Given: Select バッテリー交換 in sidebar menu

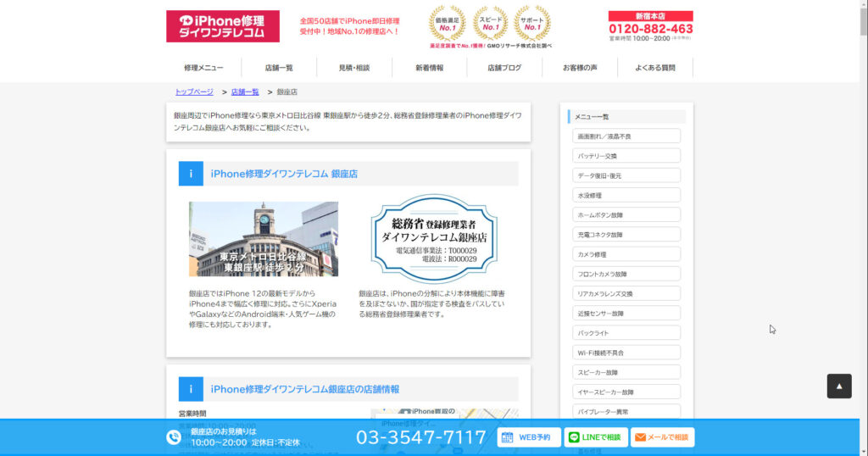Looking at the screenshot, I should (x=626, y=156).
